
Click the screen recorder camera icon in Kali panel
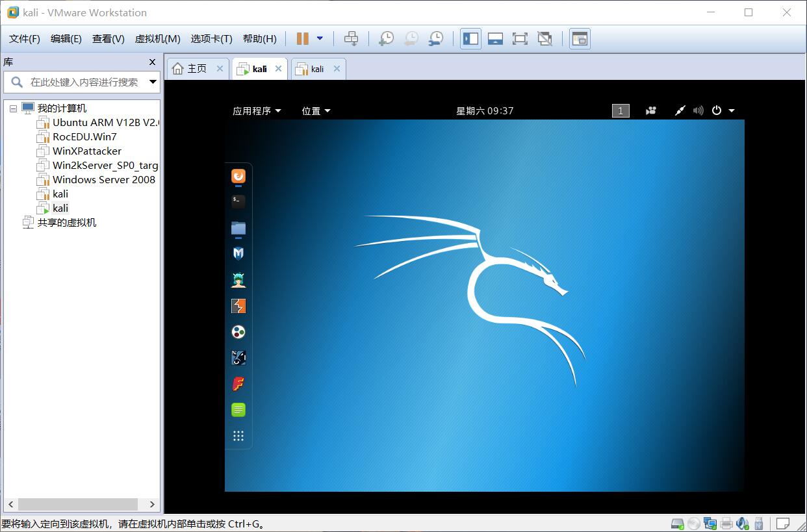pos(651,110)
